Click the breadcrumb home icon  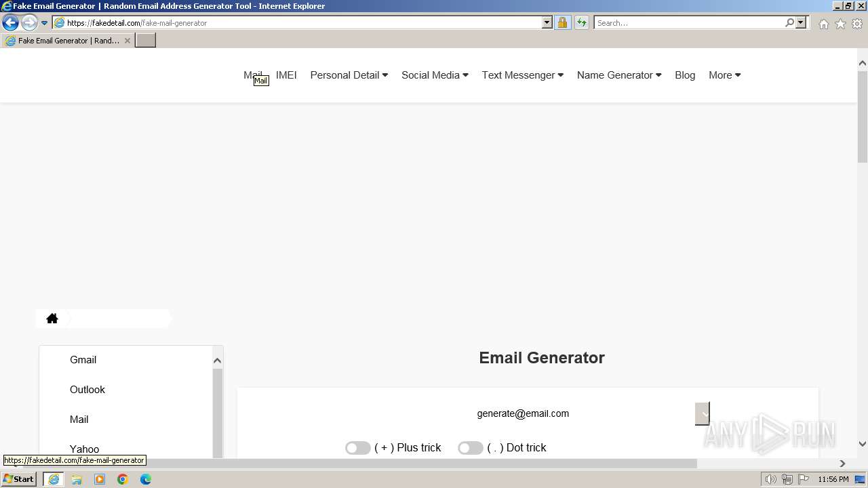click(x=52, y=319)
